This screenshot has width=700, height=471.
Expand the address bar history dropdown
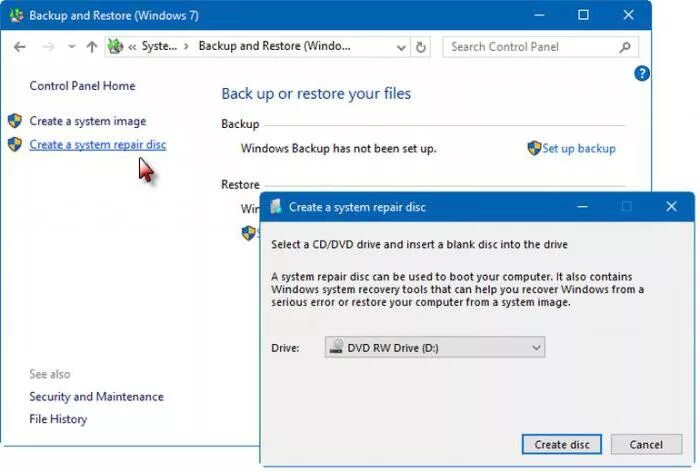[x=401, y=47]
